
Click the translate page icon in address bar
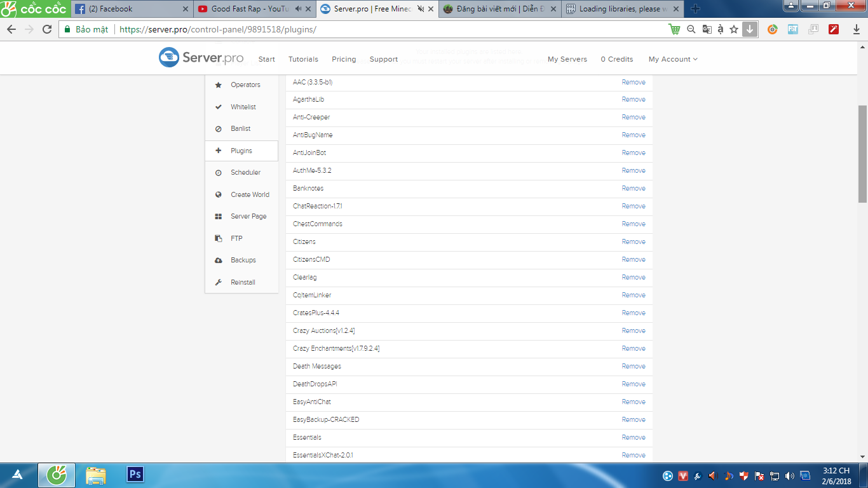(706, 29)
